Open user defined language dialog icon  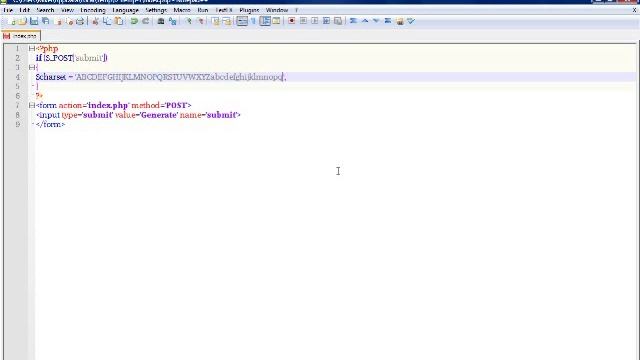pyautogui.click(x=276, y=21)
